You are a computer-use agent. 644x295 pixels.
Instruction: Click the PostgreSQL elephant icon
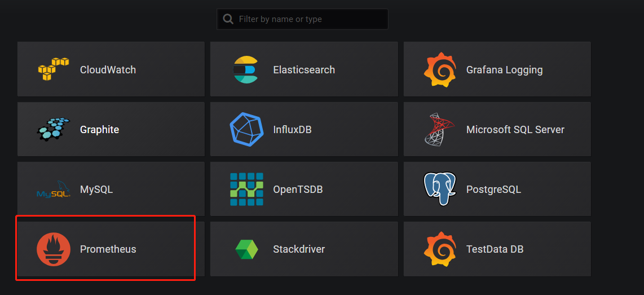[x=440, y=189]
